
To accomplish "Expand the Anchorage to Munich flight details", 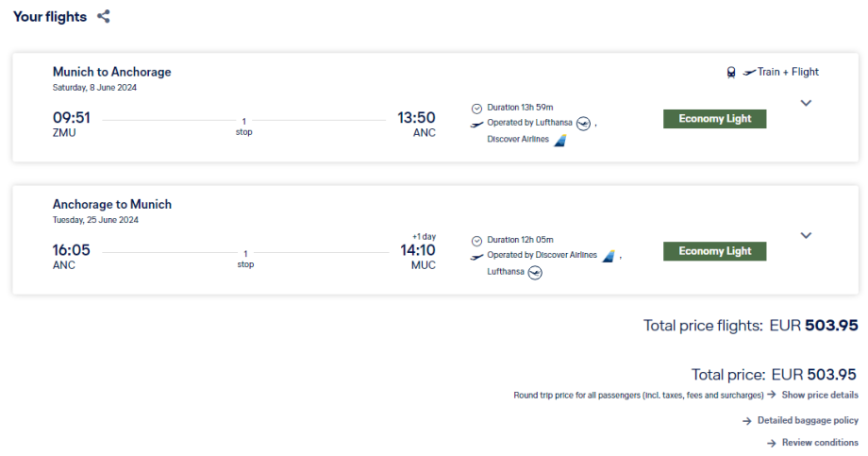I will 806,235.
